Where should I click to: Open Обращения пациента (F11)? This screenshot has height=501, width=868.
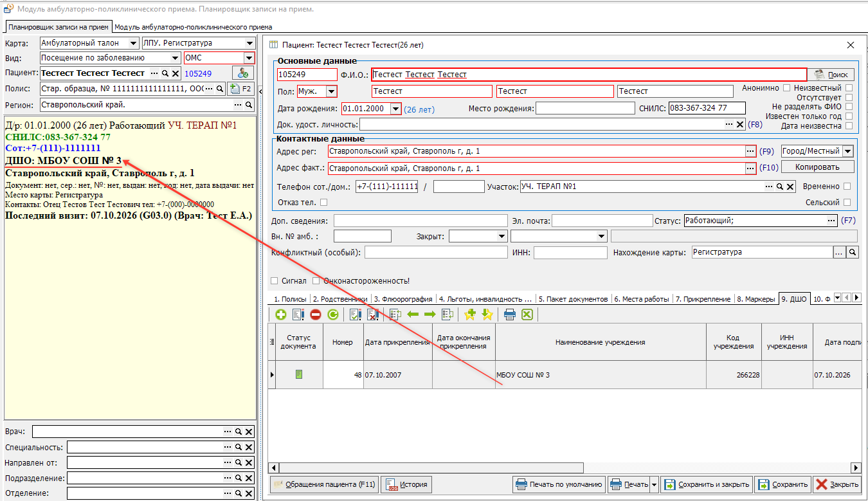tap(324, 484)
